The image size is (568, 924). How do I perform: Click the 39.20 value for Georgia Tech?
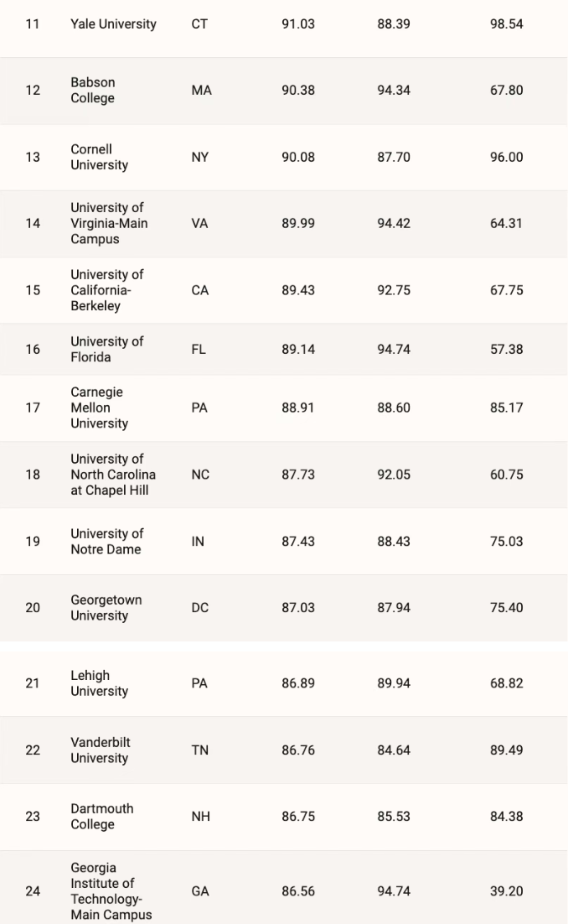pos(506,891)
